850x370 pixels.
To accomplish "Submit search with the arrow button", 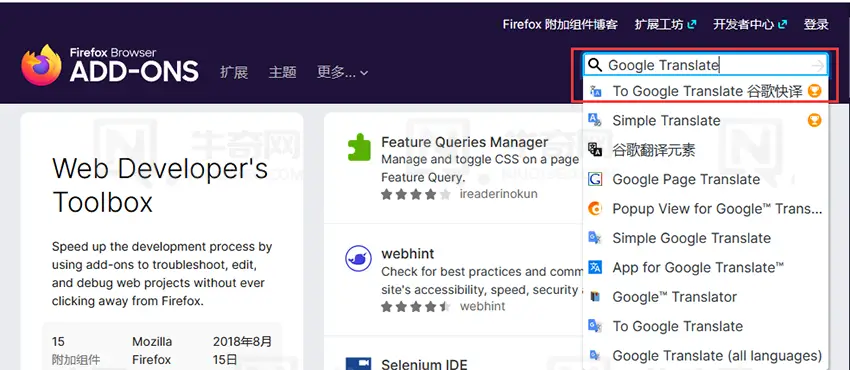I will (x=818, y=66).
